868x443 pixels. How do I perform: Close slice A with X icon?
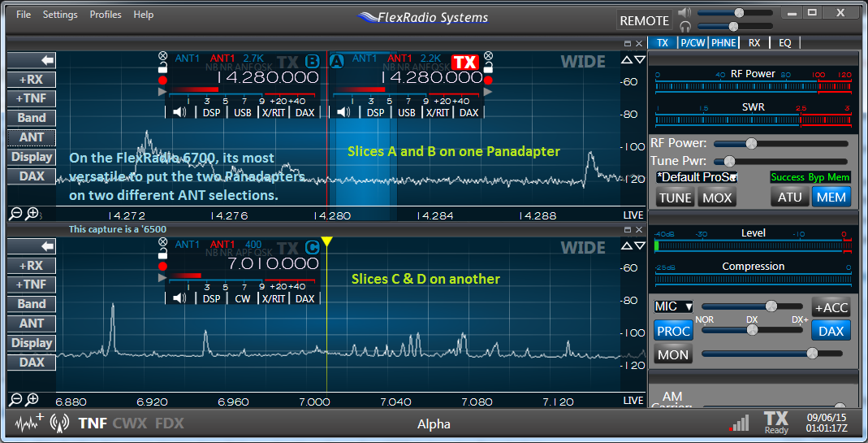coord(488,56)
